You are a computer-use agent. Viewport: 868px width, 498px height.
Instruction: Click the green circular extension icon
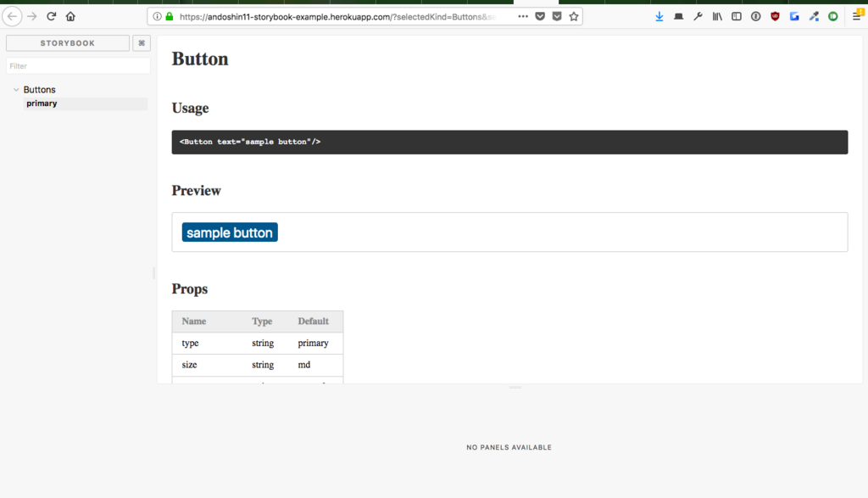(x=833, y=17)
